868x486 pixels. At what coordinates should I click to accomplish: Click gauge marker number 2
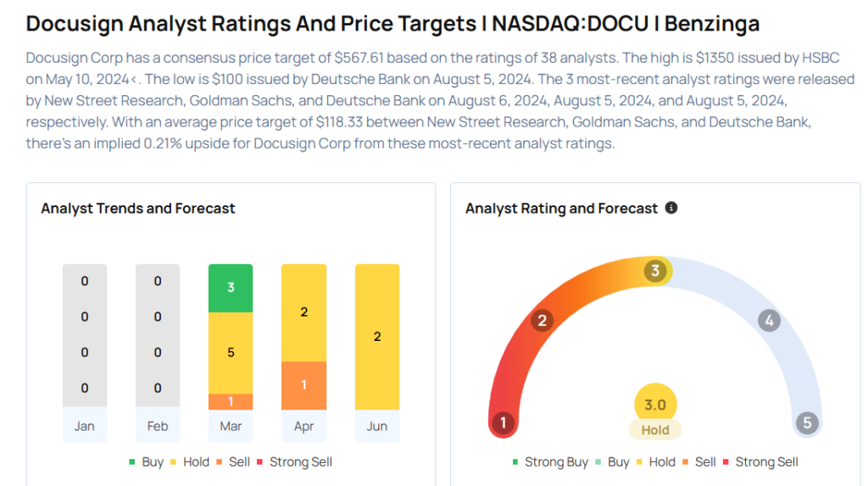542,321
